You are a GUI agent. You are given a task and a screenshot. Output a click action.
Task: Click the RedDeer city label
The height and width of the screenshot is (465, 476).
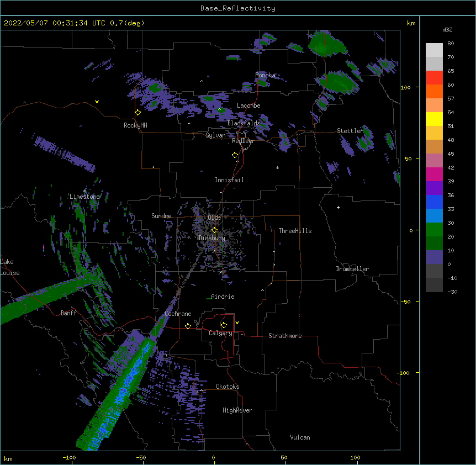(243, 141)
